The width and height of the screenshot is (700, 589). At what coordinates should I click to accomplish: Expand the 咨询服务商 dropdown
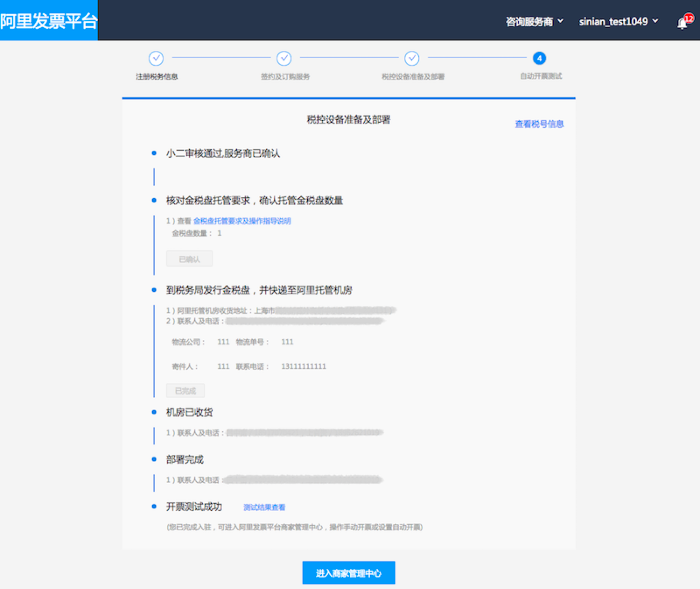pyautogui.click(x=534, y=21)
